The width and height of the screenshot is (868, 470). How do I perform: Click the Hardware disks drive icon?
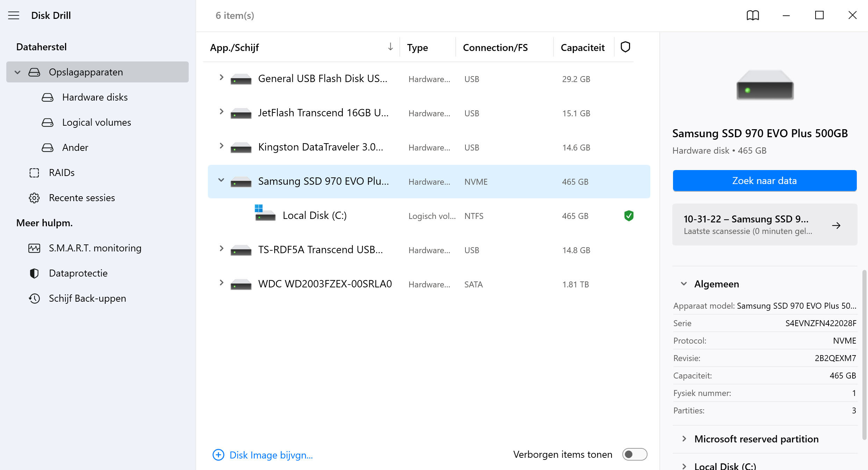tap(48, 97)
